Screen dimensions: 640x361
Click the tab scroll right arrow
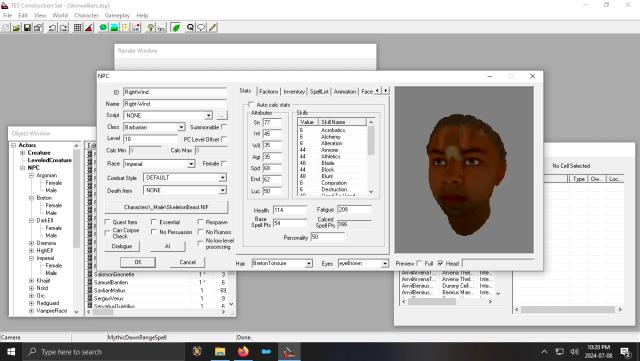coord(385,90)
